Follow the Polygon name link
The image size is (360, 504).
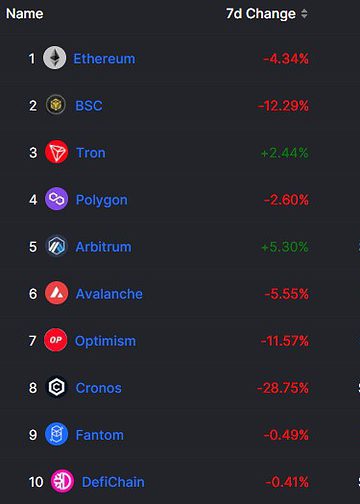click(x=102, y=200)
